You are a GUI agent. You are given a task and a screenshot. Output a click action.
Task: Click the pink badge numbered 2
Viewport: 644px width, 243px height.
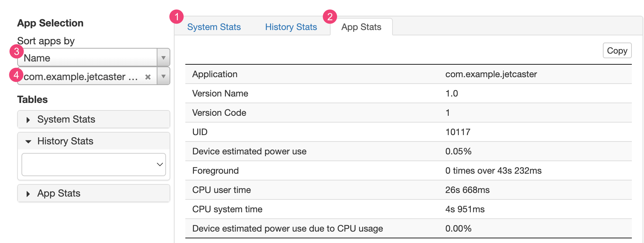(330, 17)
